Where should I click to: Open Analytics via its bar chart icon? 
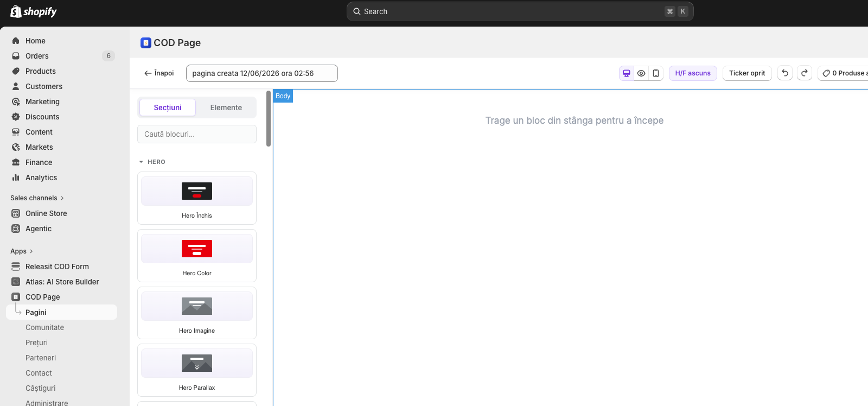click(x=16, y=177)
